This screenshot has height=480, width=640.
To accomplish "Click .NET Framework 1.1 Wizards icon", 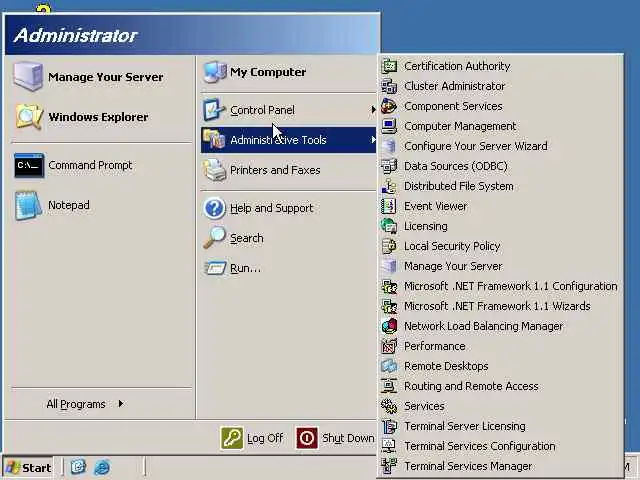I will [x=389, y=306].
